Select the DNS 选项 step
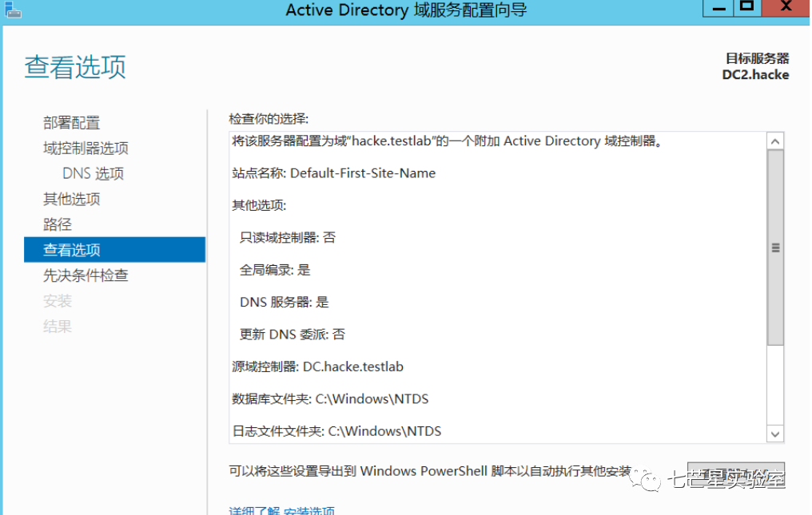The image size is (812, 515). 94,173
